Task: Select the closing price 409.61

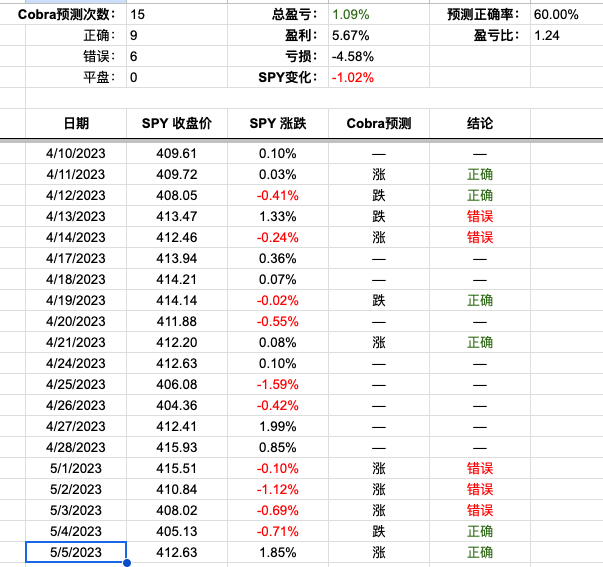Action: 177,153
